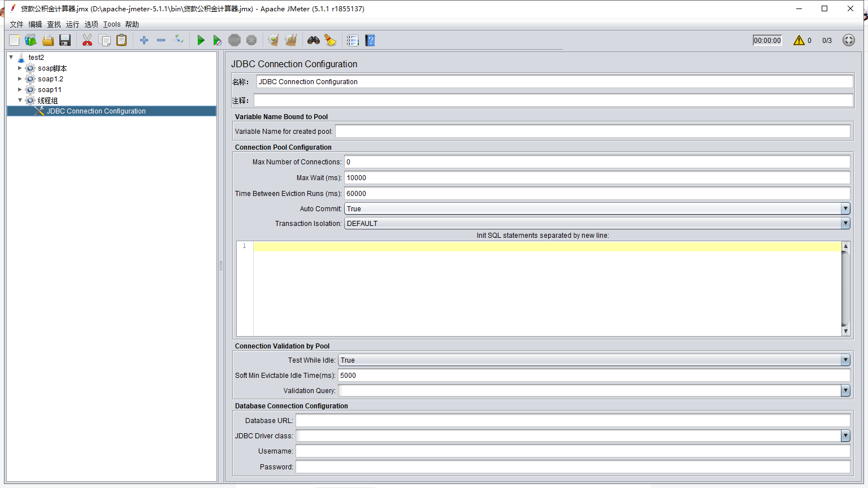The width and height of the screenshot is (868, 488).
Task: Click the Toggle enable/disable icon
Action: 178,40
